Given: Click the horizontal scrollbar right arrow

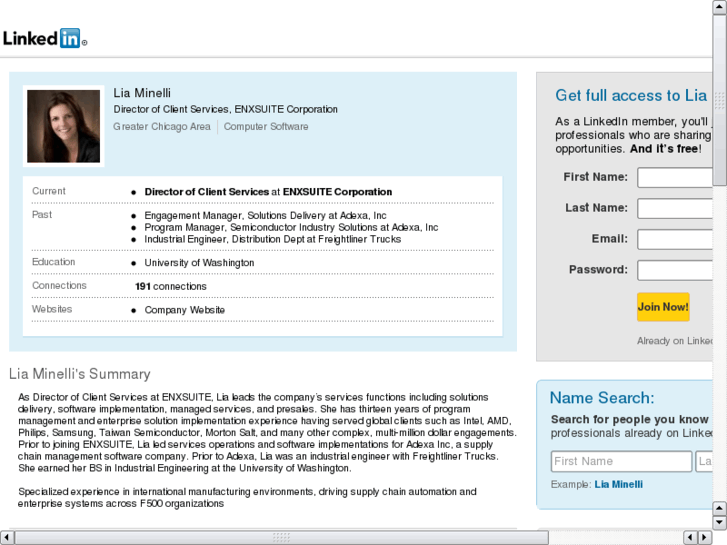Looking at the screenshot, I should click(705, 537).
